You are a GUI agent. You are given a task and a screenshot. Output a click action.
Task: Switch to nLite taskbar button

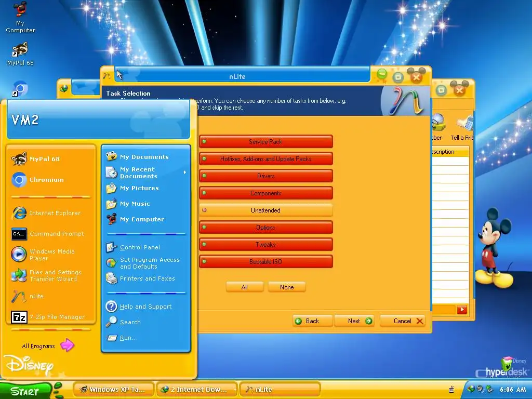(280, 390)
